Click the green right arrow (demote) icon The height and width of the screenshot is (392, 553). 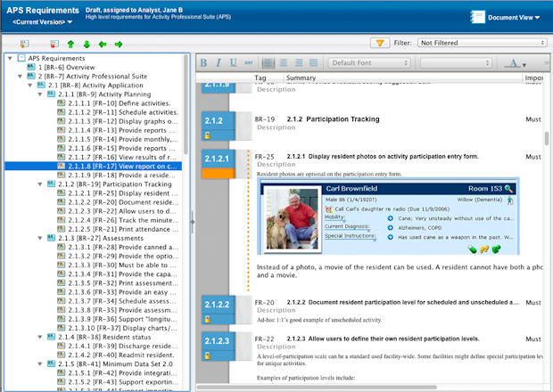tap(119, 45)
